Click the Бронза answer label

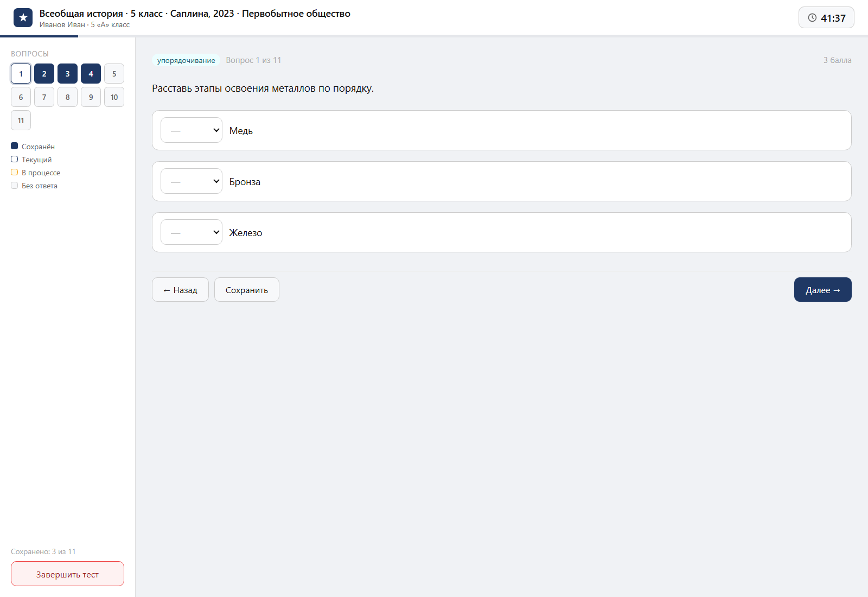245,182
